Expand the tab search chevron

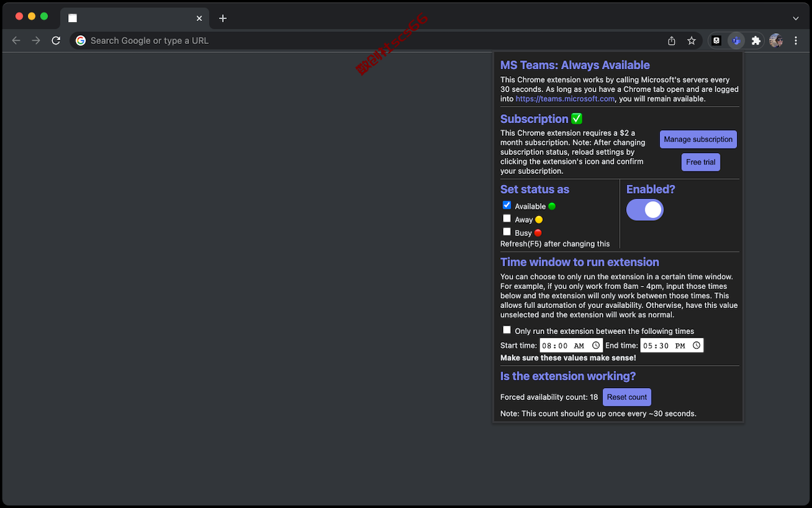(x=796, y=18)
